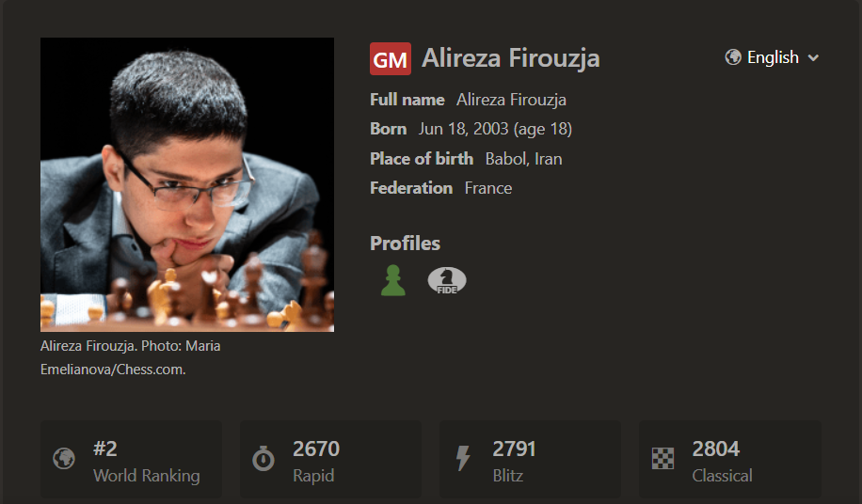Click the Classical chessboard icon
The width and height of the screenshot is (862, 504).
point(662,459)
